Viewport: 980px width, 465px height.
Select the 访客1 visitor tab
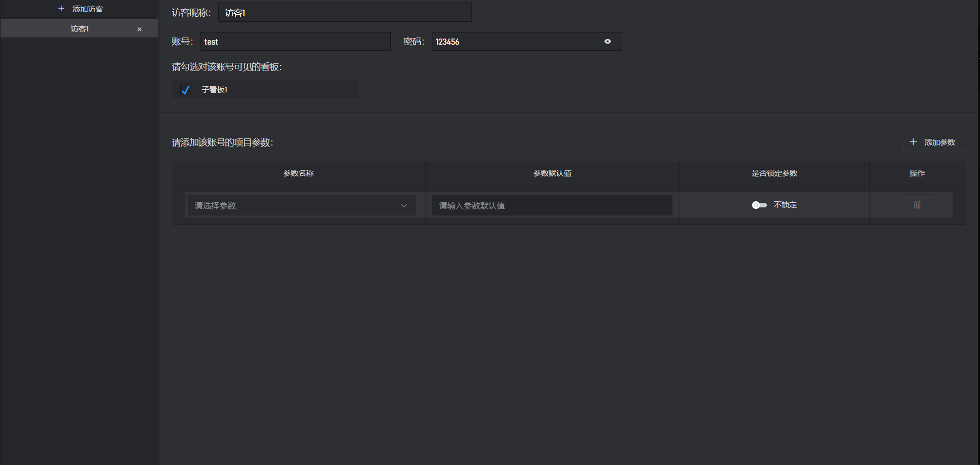click(x=80, y=29)
